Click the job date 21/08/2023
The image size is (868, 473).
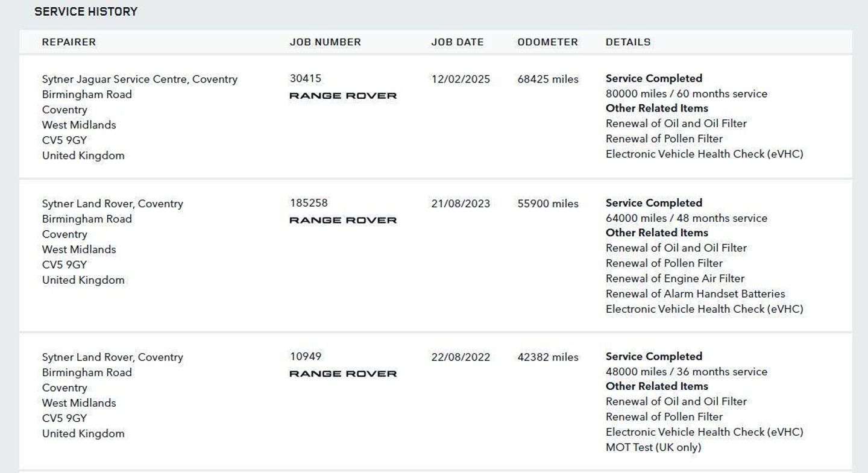[461, 204]
